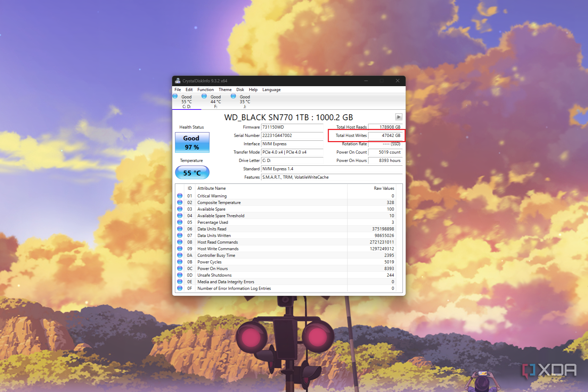Select the raw value 1297249312
588x392 pixels.
(382, 249)
